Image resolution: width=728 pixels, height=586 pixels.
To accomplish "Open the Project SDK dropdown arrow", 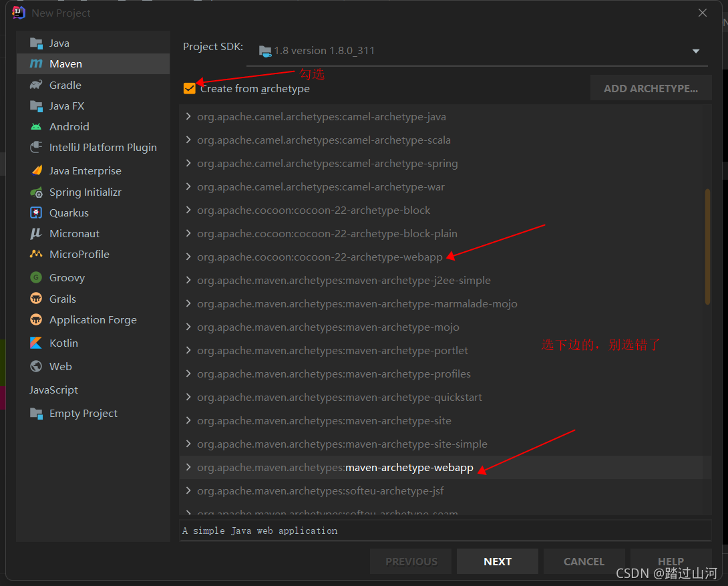I will (696, 51).
